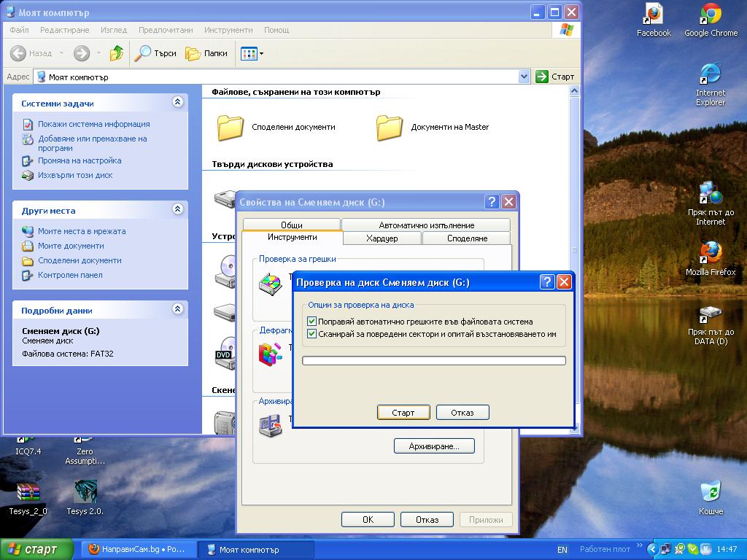747x560 pixels.
Task: Expand the address bar dropdown arrow
Action: point(524,77)
